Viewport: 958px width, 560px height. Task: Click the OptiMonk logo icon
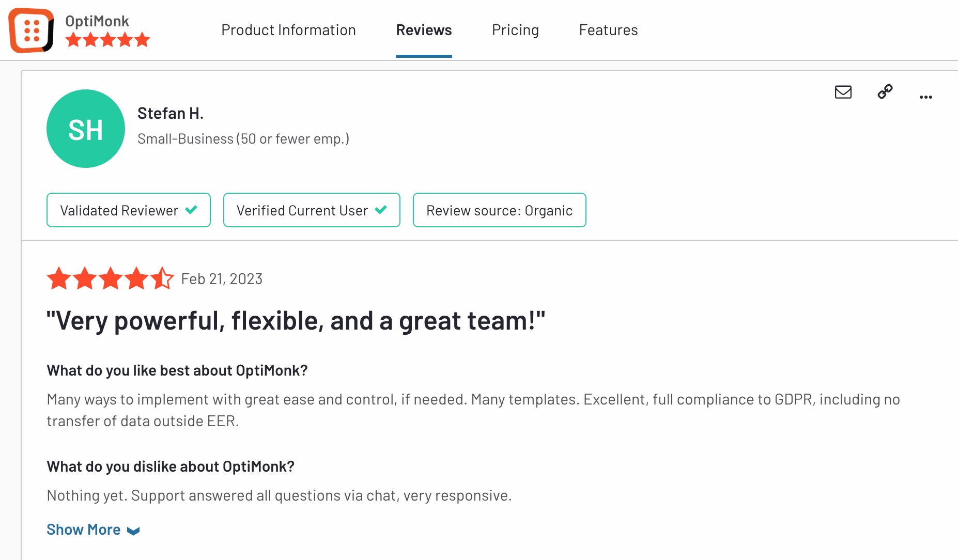click(x=31, y=30)
